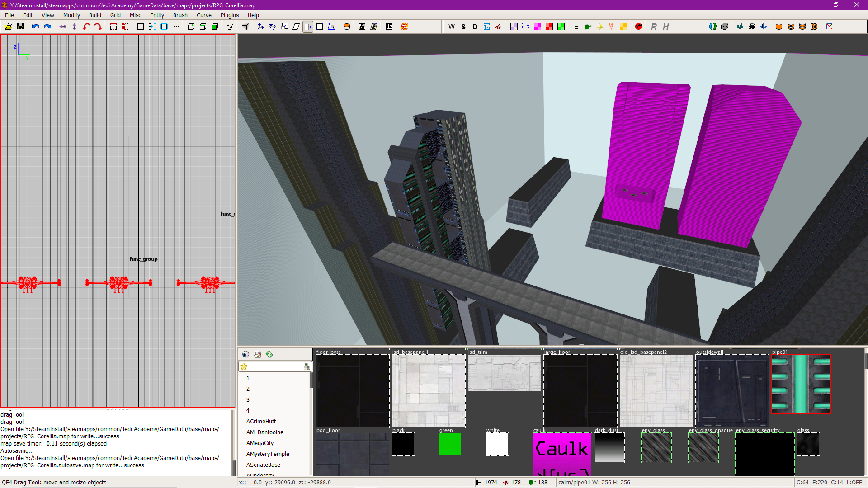Image resolution: width=868 pixels, height=488 pixels.
Task: Click the CSG Hollow cube icon
Action: (x=191, y=27)
